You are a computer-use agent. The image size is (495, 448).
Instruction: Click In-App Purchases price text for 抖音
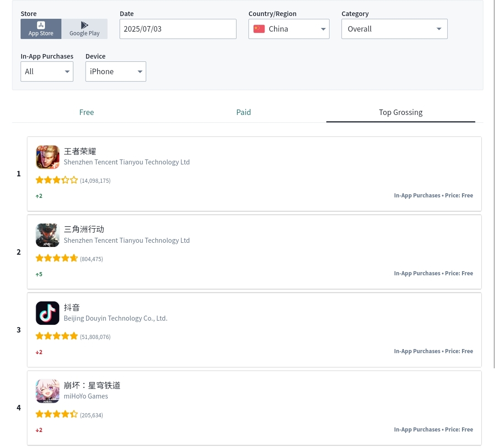(433, 351)
